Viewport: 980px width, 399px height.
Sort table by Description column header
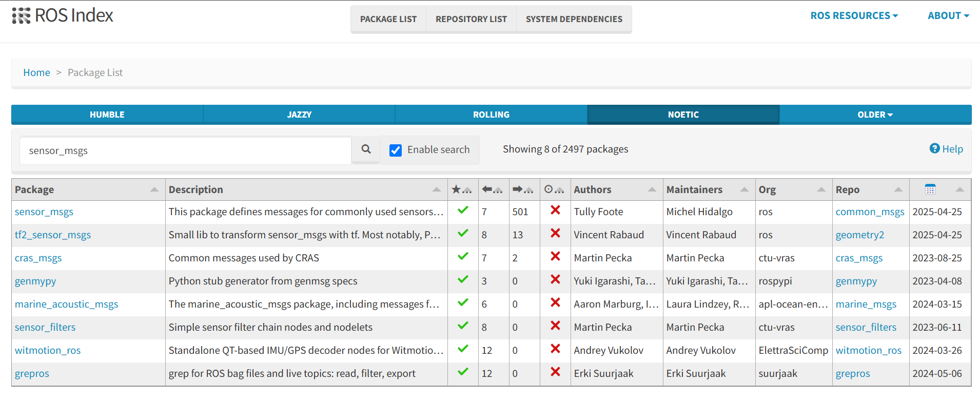[x=306, y=189]
